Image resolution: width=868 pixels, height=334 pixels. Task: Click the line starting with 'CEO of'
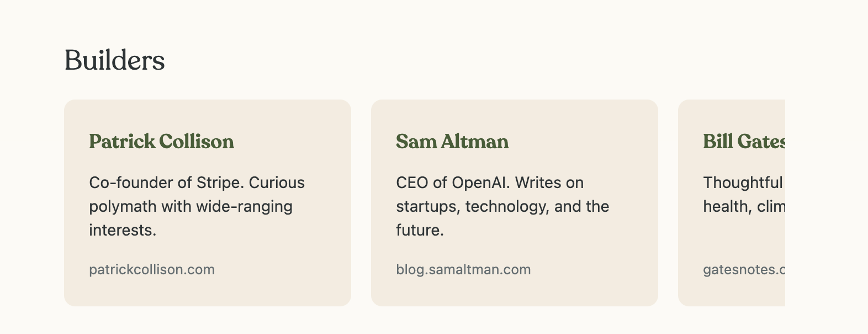pyautogui.click(x=489, y=183)
